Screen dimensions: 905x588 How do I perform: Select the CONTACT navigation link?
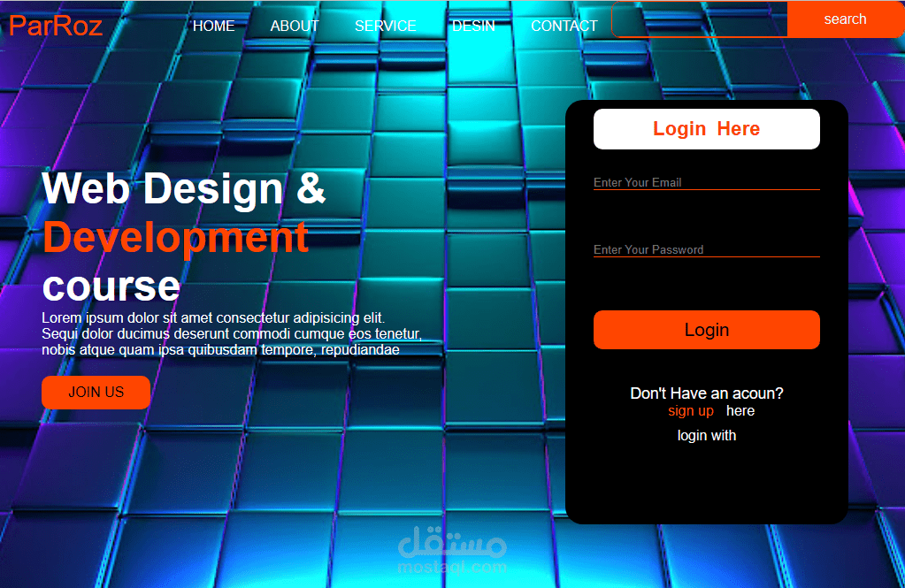564,26
